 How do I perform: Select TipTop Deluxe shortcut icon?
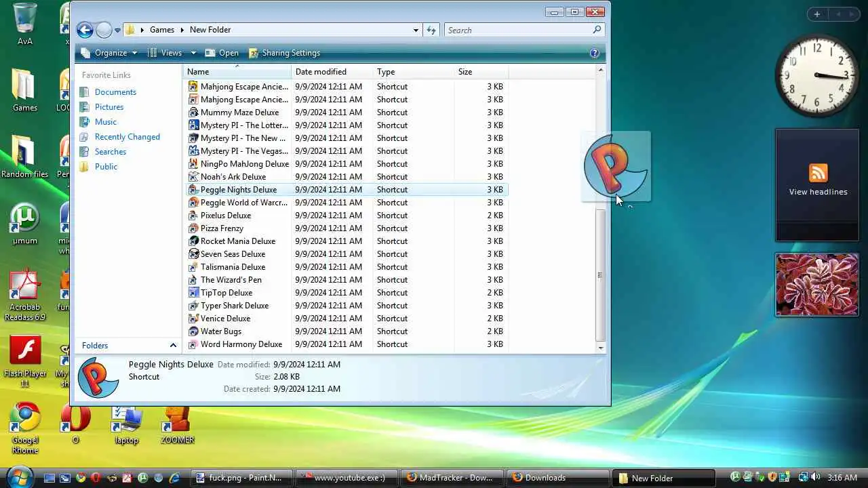[x=193, y=293]
